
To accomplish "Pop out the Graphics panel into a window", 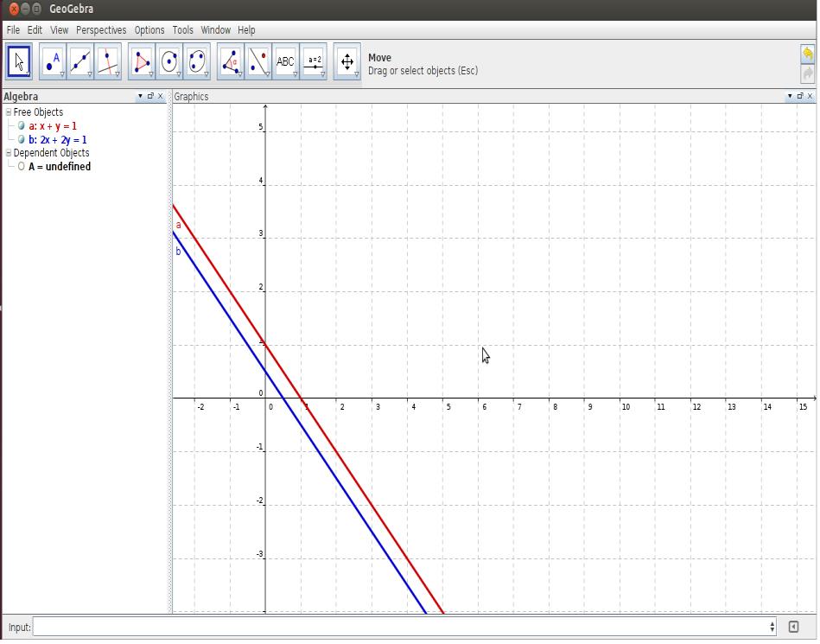I will 800,96.
